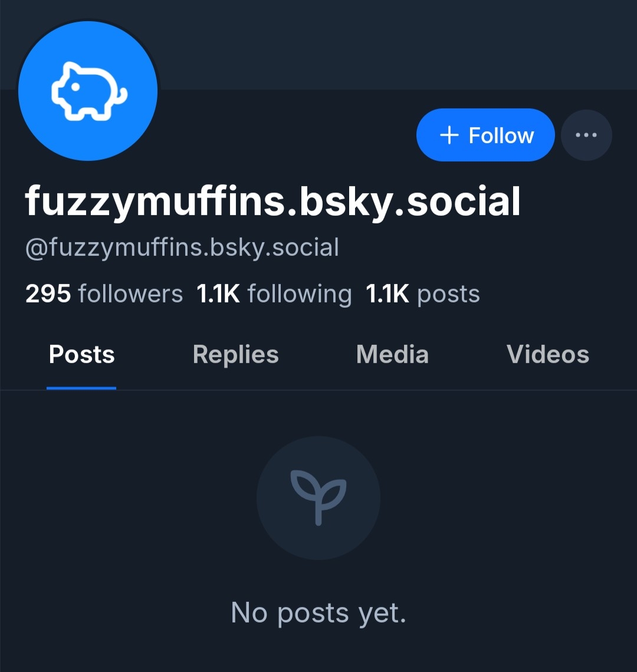Open the three-dot more options menu
This screenshot has height=672, width=637.
tap(586, 135)
